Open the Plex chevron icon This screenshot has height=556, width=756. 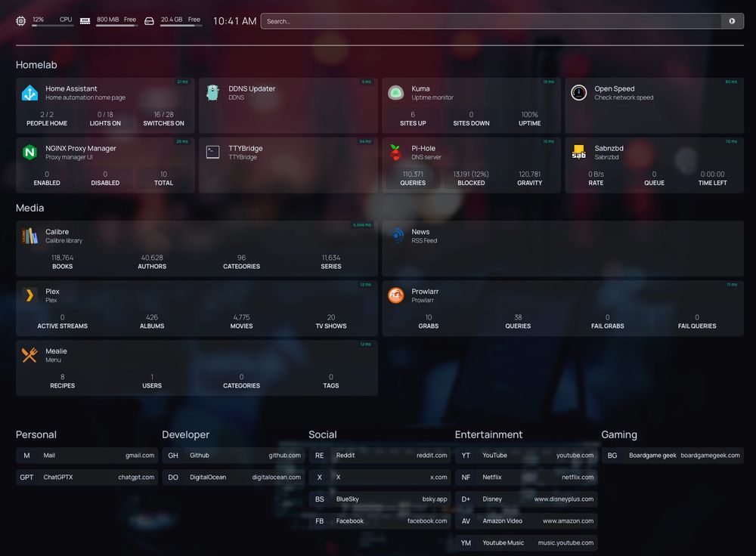[x=30, y=295]
